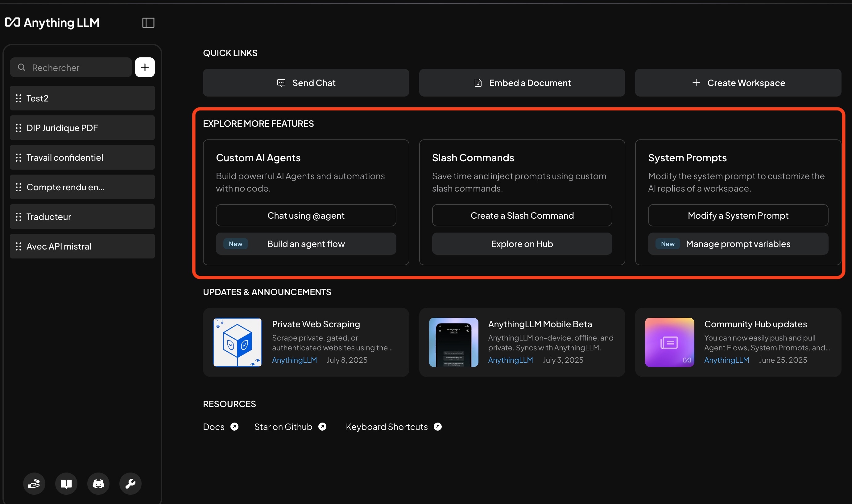The image size is (852, 504).
Task: Open settings via the wrench icon
Action: click(130, 483)
